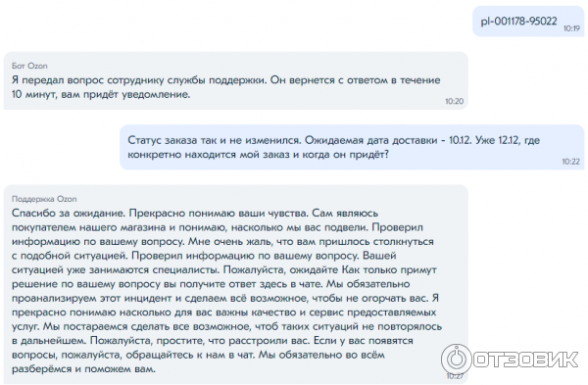This screenshot has width=588, height=385.
Task: Click the line 'конкретно находится мой заказ и когда он придёт?'
Action: click(258, 155)
